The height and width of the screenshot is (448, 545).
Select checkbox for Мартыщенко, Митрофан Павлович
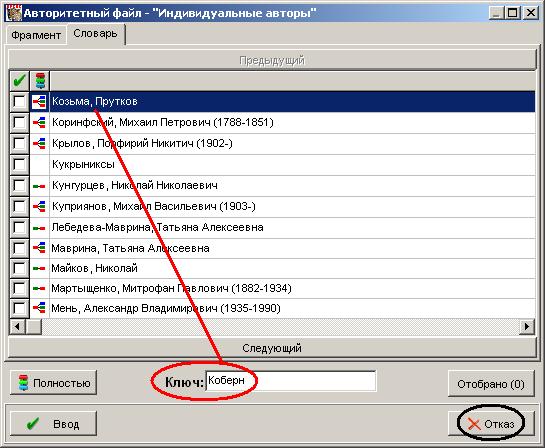click(19, 288)
